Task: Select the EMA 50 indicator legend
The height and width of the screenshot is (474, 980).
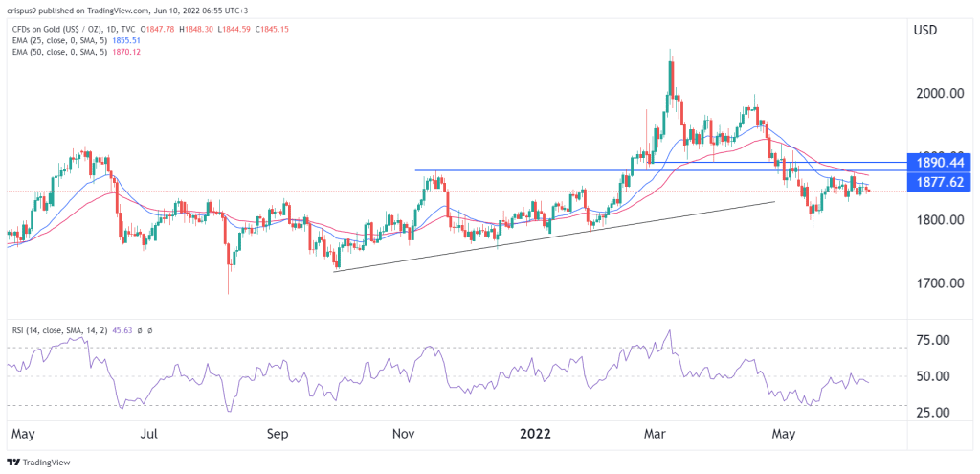Action: click(60, 52)
